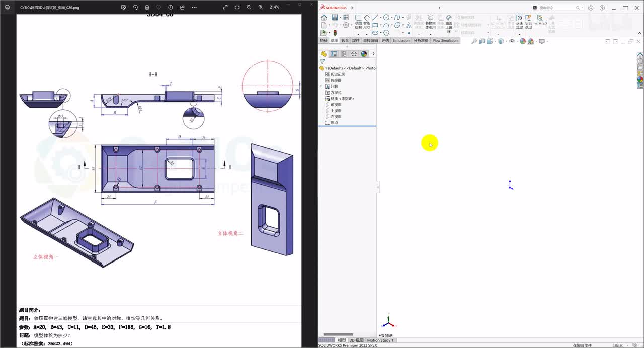The width and height of the screenshot is (644, 348).
Task: Zoom in on the Photos image
Action: 261,7
